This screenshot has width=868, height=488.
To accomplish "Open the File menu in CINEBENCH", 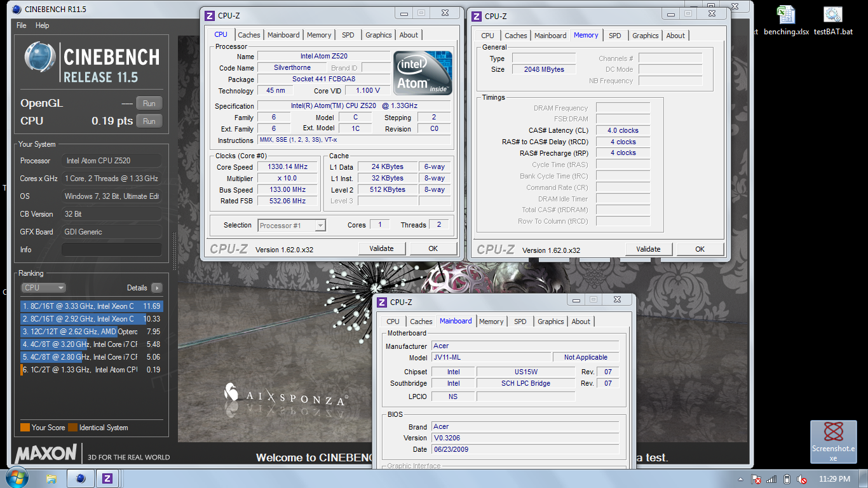I will point(22,25).
